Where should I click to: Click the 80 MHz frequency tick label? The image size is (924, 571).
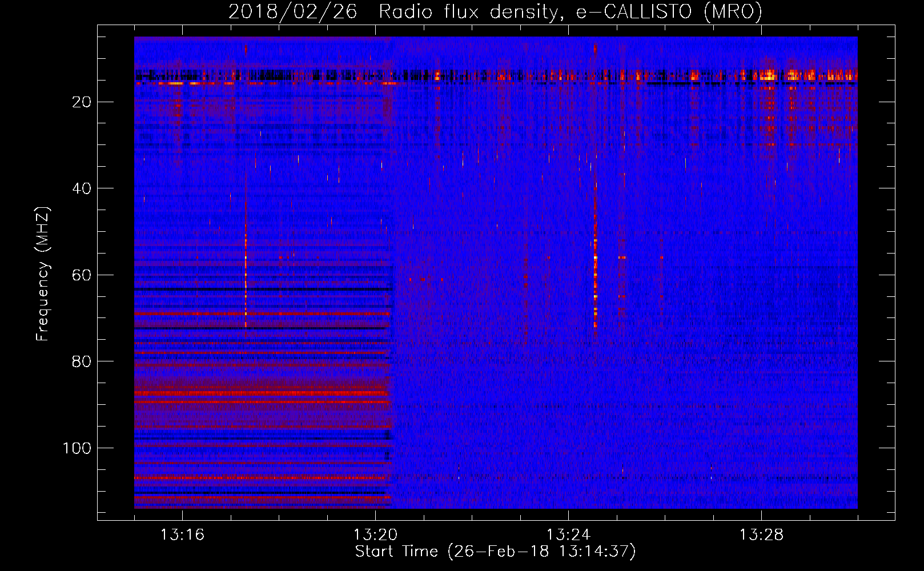tap(82, 361)
